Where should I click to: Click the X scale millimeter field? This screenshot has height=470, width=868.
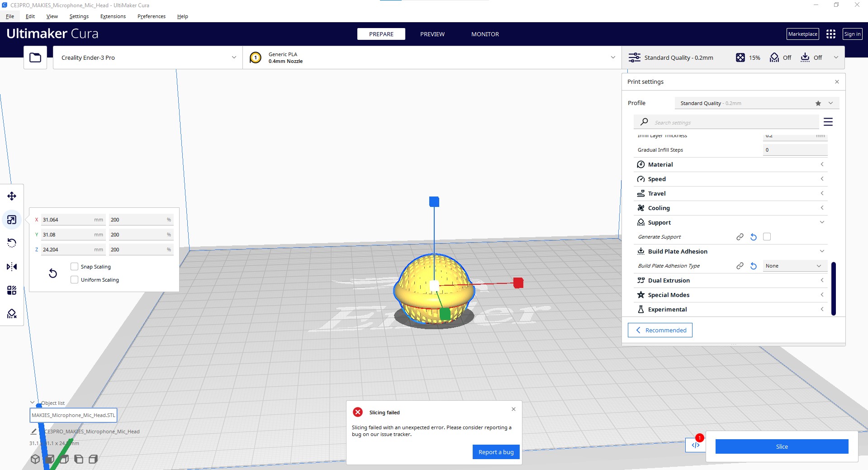click(73, 220)
